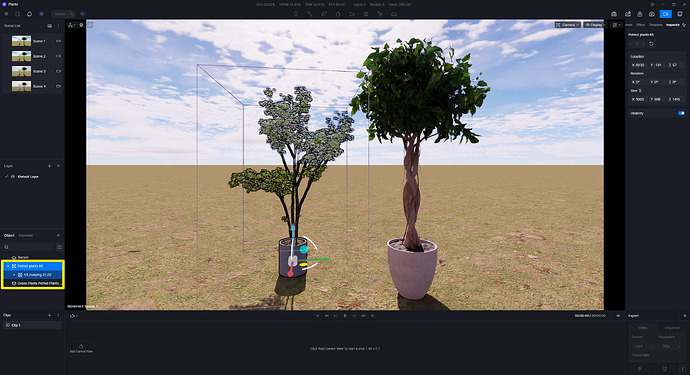Select Clip 1 in clips list

coord(32,325)
